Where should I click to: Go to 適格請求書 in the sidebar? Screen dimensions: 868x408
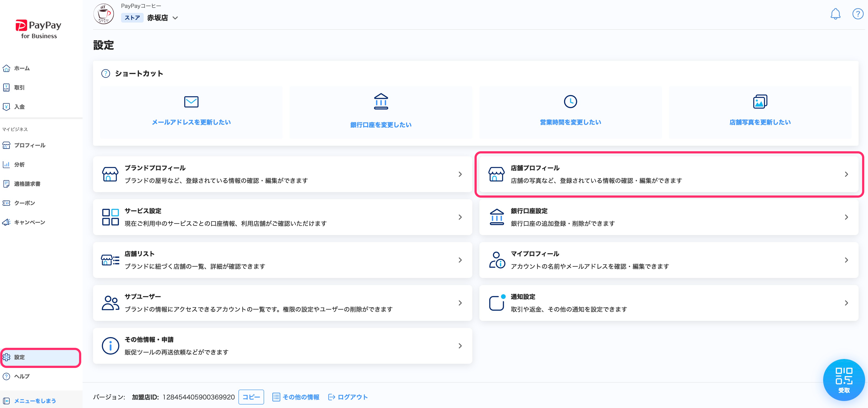(x=27, y=184)
